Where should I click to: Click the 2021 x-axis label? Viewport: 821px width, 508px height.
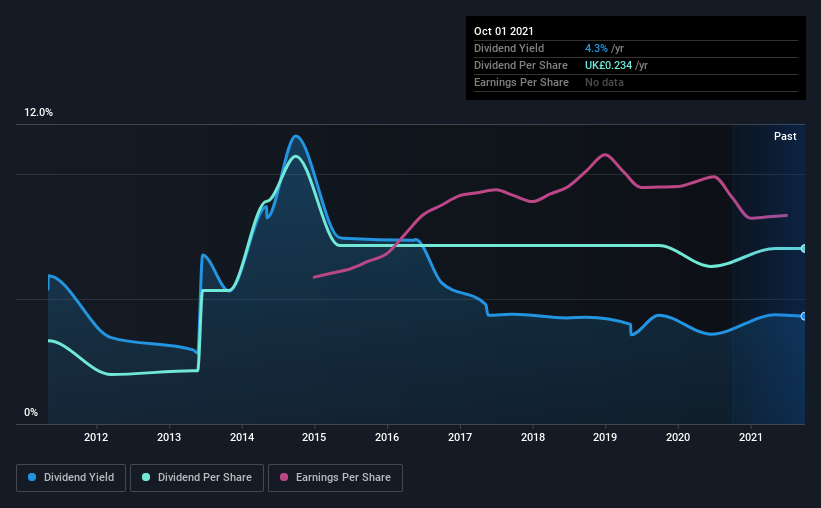tap(751, 437)
